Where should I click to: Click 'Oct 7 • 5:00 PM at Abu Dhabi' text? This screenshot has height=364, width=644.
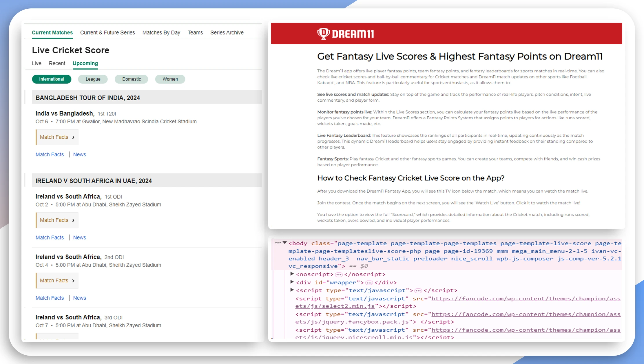[98, 325]
